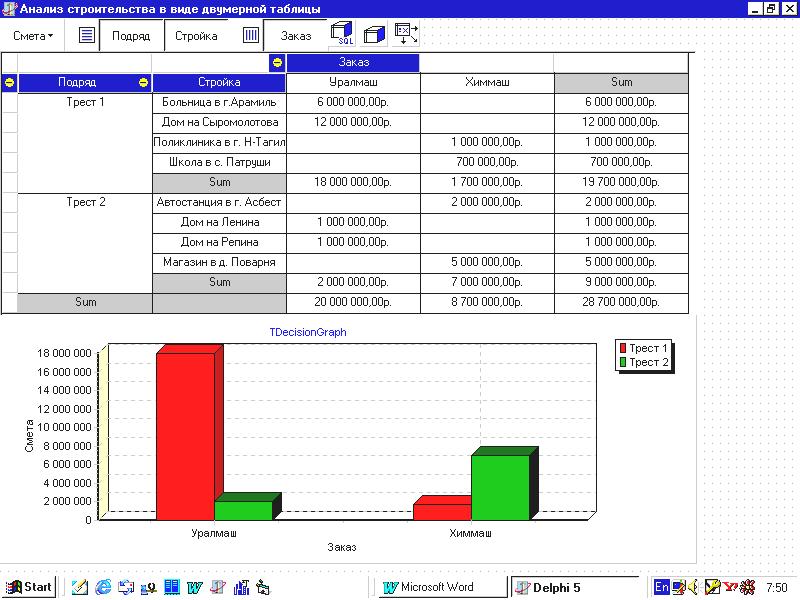
Task: Toggle the Стройка dimension button
Action: (x=196, y=36)
